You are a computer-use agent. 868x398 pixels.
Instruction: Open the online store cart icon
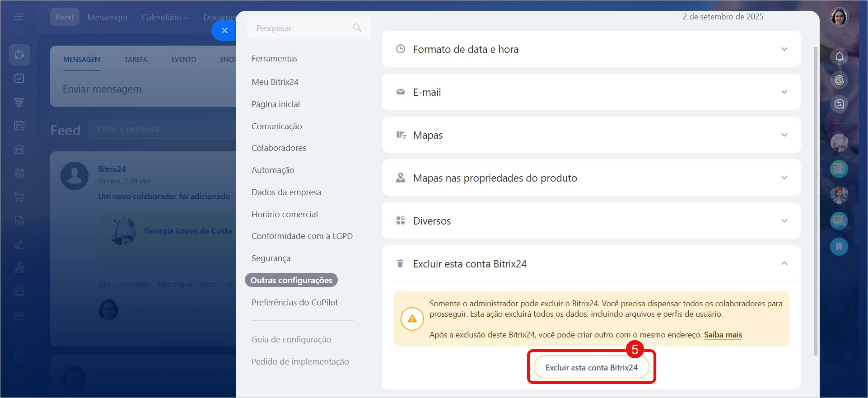point(19,197)
